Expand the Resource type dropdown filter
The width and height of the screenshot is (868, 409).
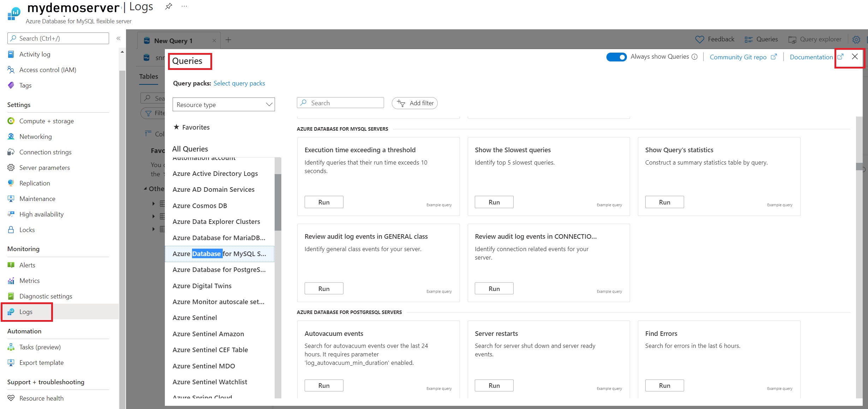tap(223, 104)
